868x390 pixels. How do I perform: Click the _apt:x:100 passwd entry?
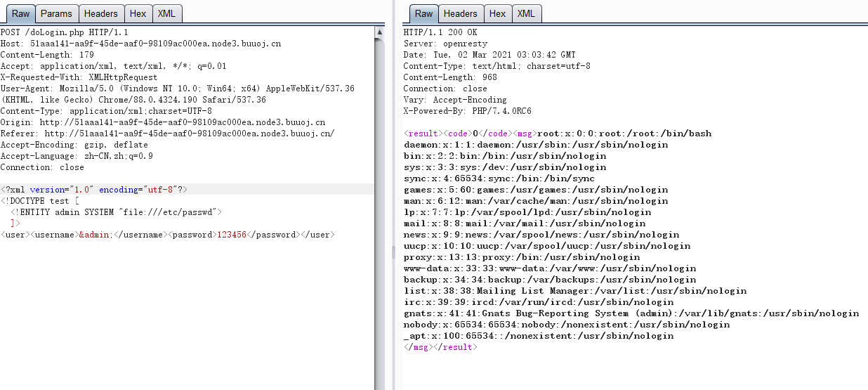click(x=539, y=336)
